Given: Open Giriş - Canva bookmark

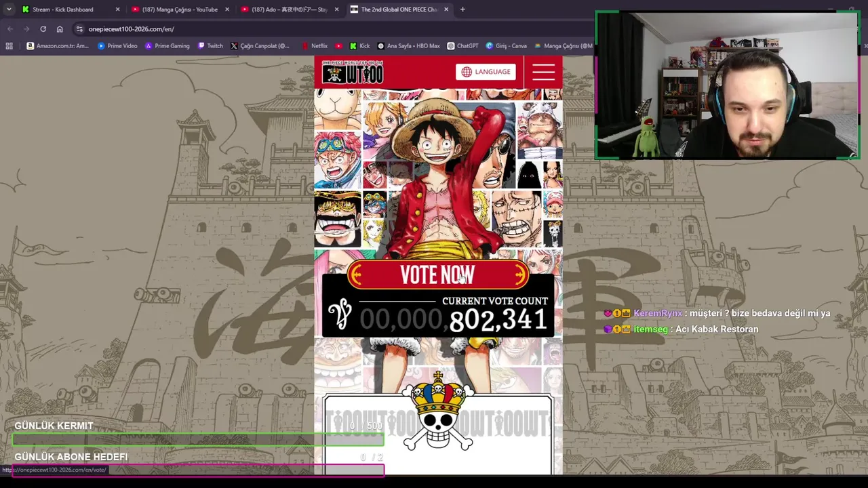Looking at the screenshot, I should click(507, 46).
